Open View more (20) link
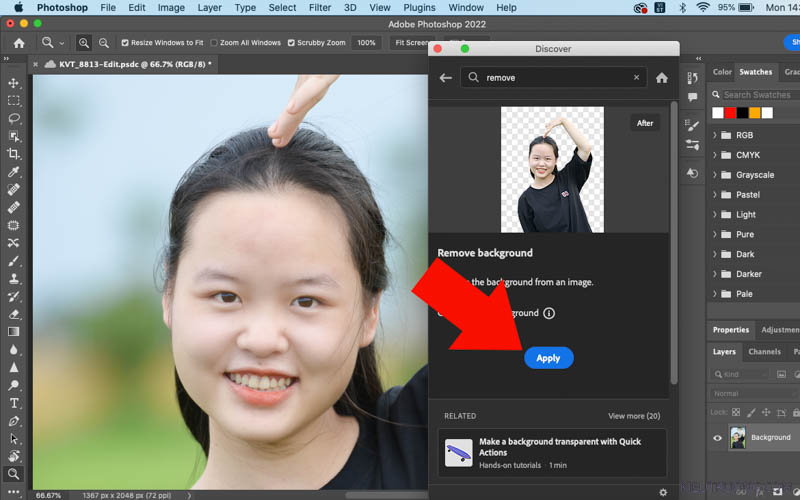Viewport: 800px width, 500px height. coord(634,416)
